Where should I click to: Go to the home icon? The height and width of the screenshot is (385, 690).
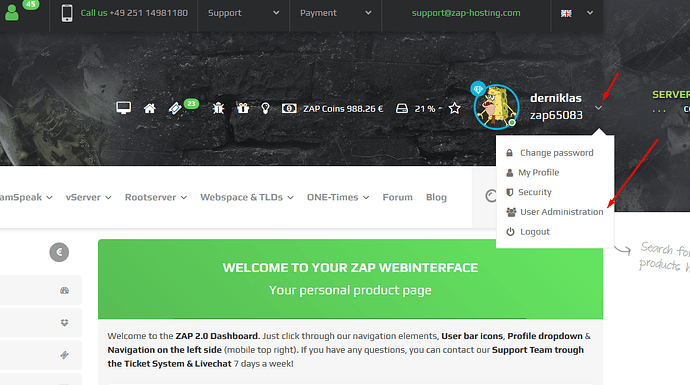point(150,108)
